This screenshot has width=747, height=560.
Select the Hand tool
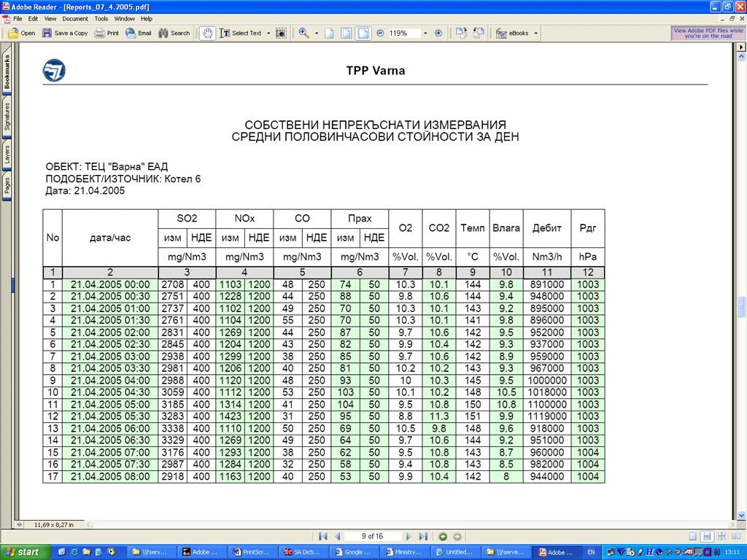207,33
